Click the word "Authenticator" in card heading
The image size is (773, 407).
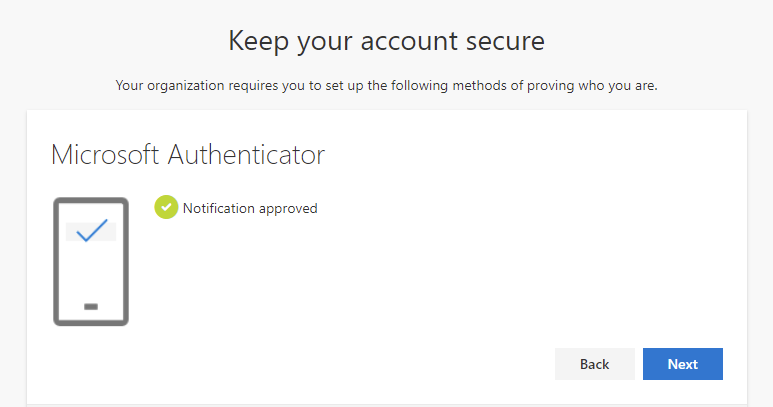click(246, 155)
